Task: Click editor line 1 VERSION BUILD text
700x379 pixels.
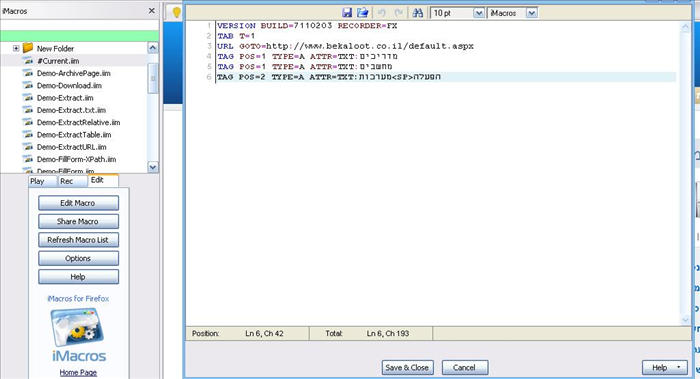Action: (x=307, y=26)
